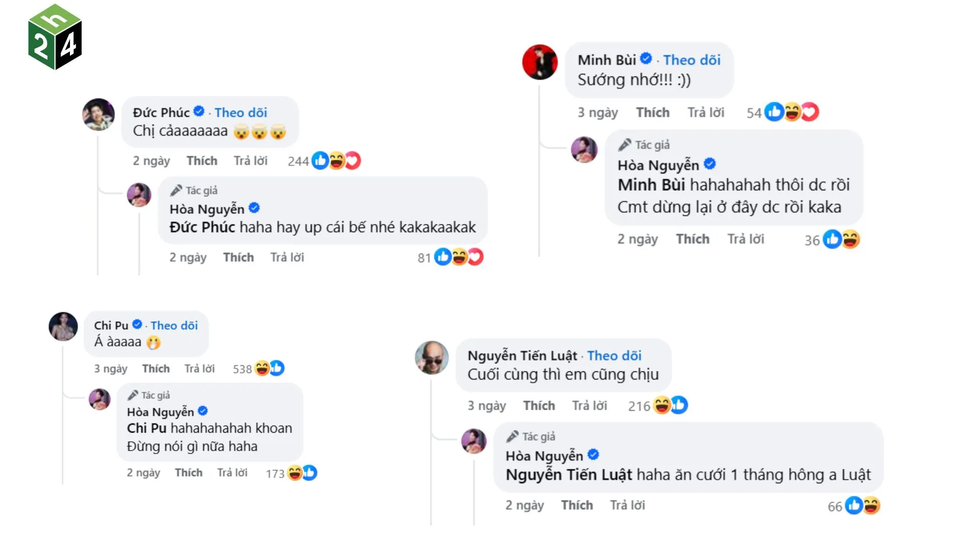Screen dimensions: 980x551
Task: Click the haha reaction icon on Đức Phúc's comment
Action: coord(336,161)
